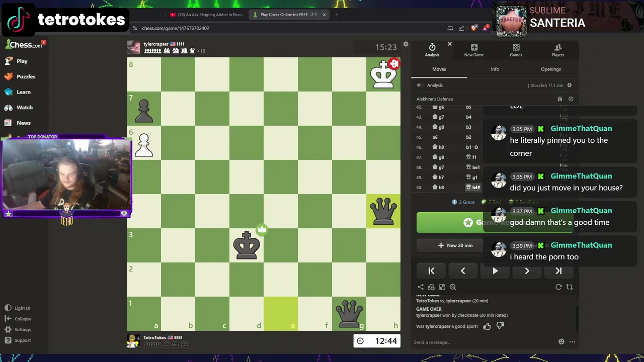
Task: Click the opening book icon beside Alekhine's Defense
Action: click(559, 99)
